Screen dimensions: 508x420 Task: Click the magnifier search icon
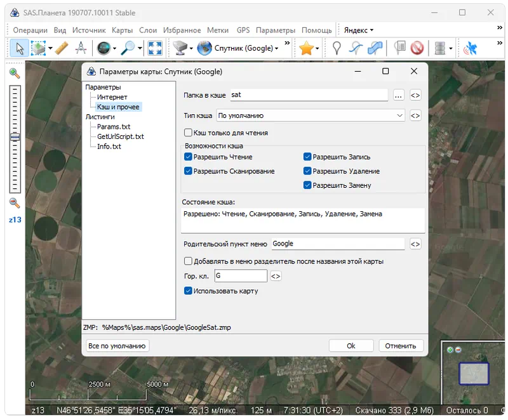coord(128,48)
